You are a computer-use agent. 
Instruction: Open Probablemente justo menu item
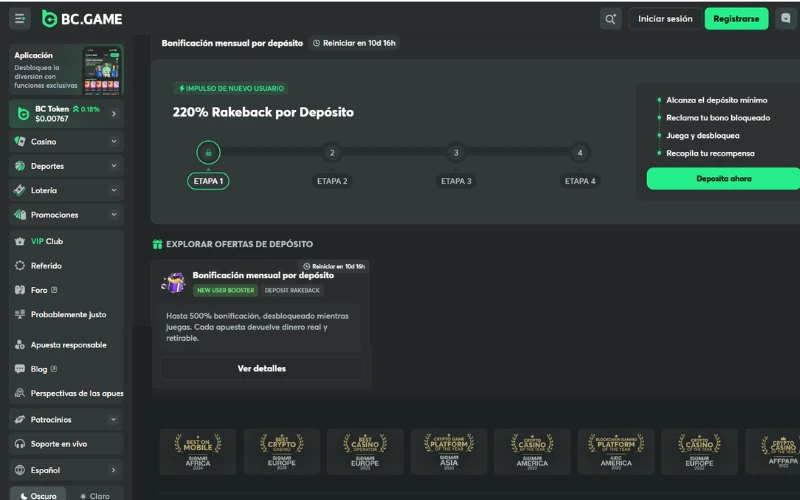(66, 314)
